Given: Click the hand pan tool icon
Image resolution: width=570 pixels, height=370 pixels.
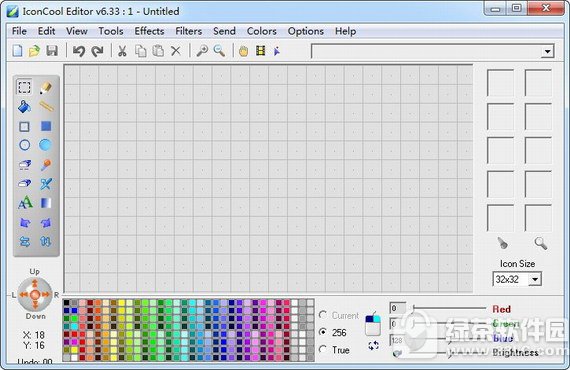Looking at the screenshot, I should tap(243, 51).
